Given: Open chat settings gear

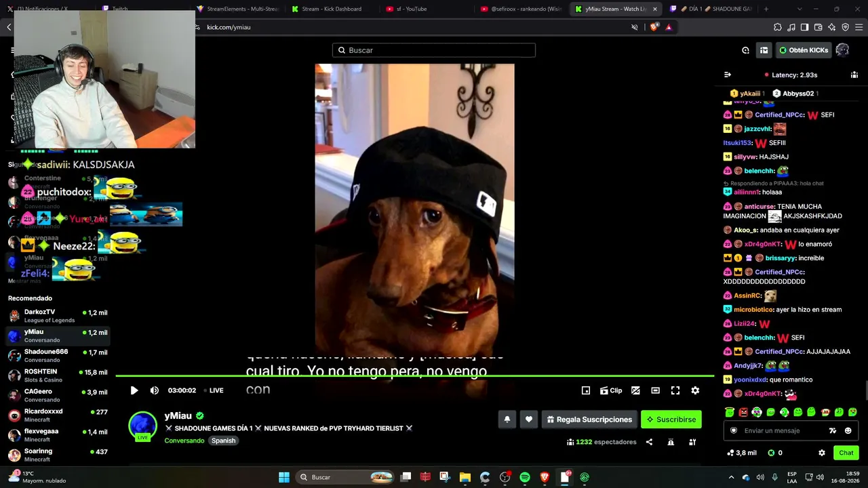Looking at the screenshot, I should (822, 453).
